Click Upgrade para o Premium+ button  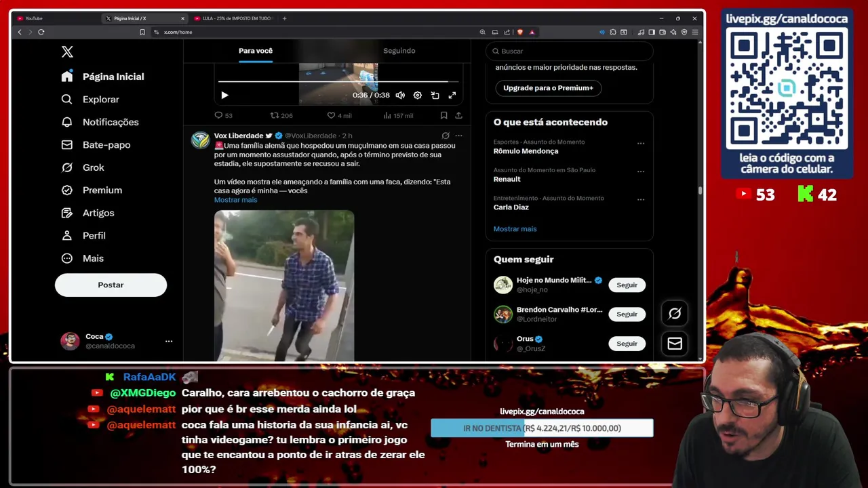pyautogui.click(x=548, y=88)
